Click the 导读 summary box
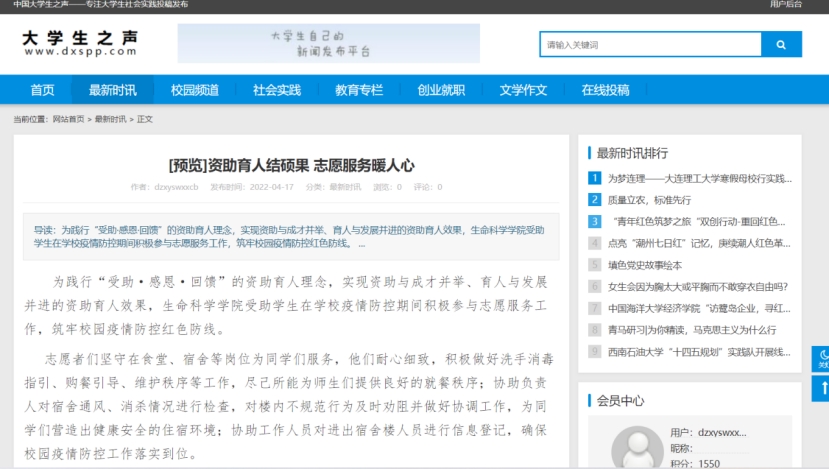829x469 pixels. click(x=291, y=236)
